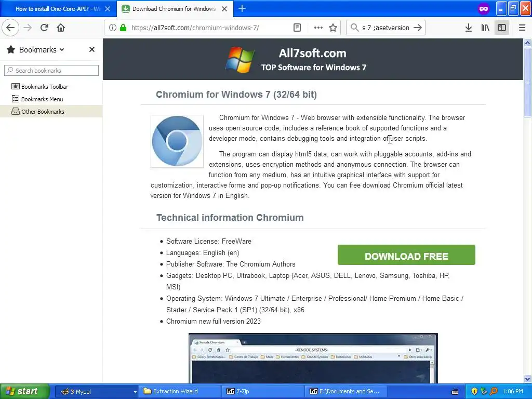532x399 pixels.
Task: Toggle the sidebar button in toolbar
Action: (x=502, y=28)
